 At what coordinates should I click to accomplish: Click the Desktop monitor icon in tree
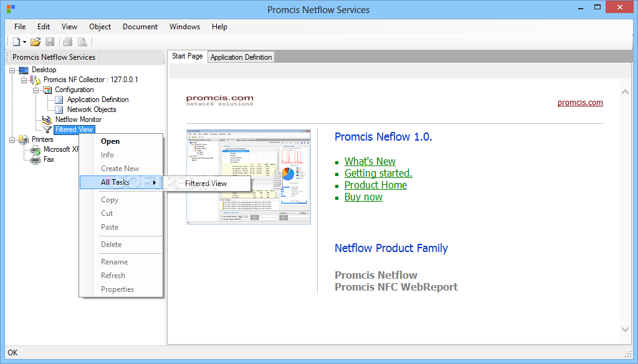(24, 70)
